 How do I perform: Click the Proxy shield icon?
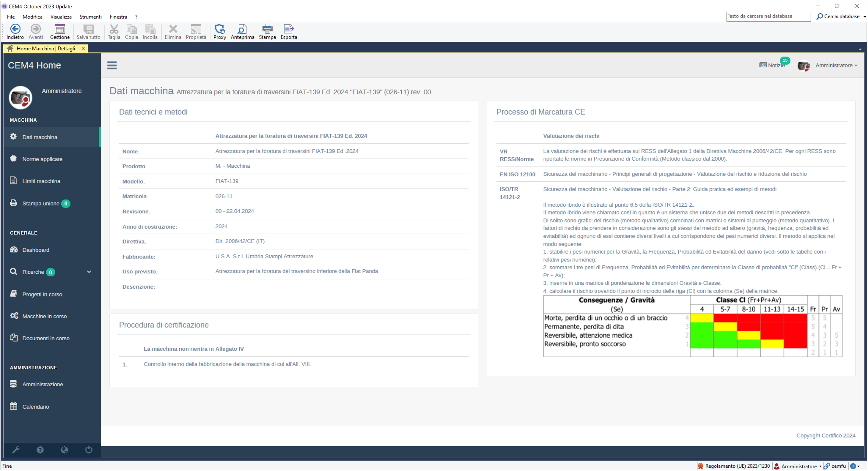pos(220,29)
